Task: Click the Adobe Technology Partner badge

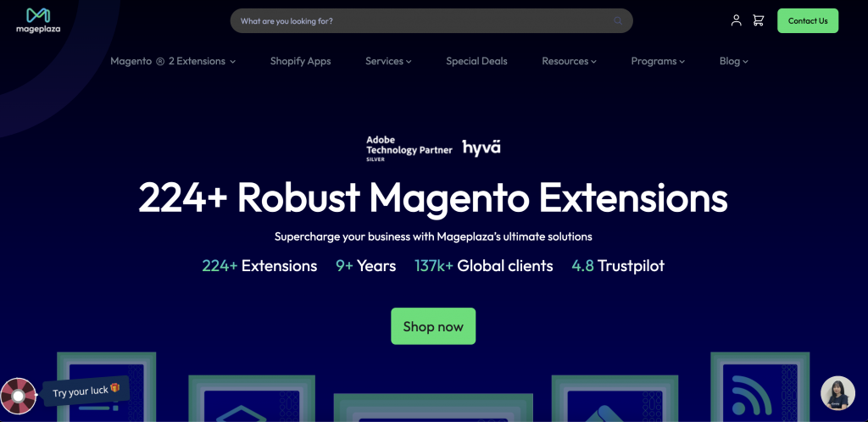Action: (x=403, y=147)
